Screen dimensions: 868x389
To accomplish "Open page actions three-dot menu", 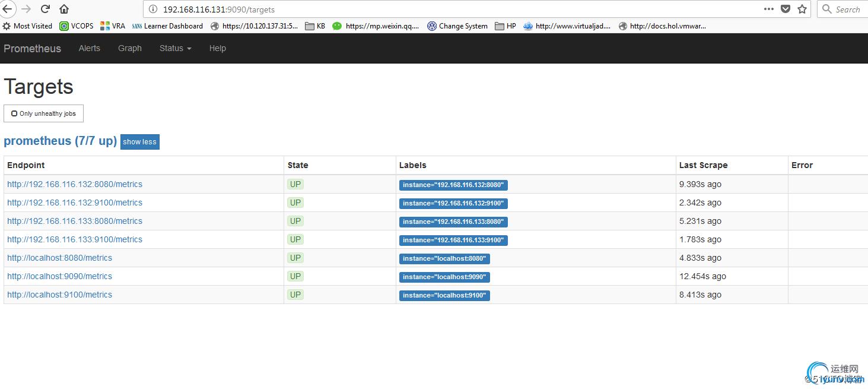I will point(769,9).
